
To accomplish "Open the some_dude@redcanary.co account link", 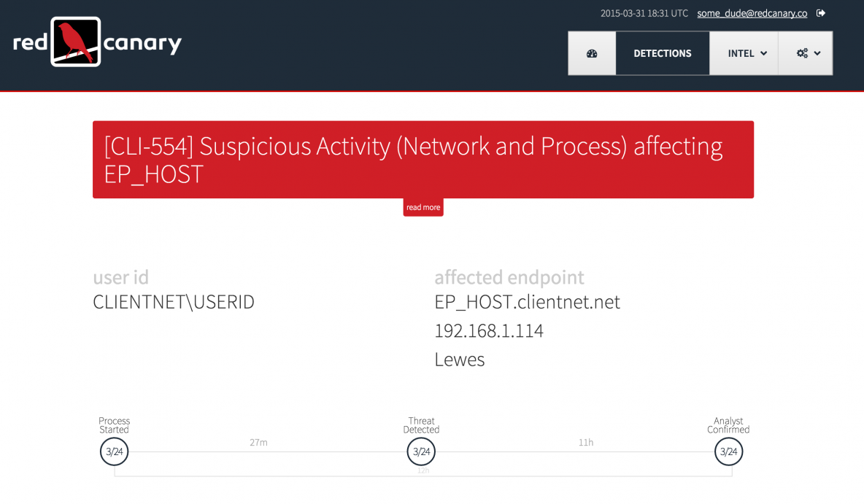I will pos(752,13).
